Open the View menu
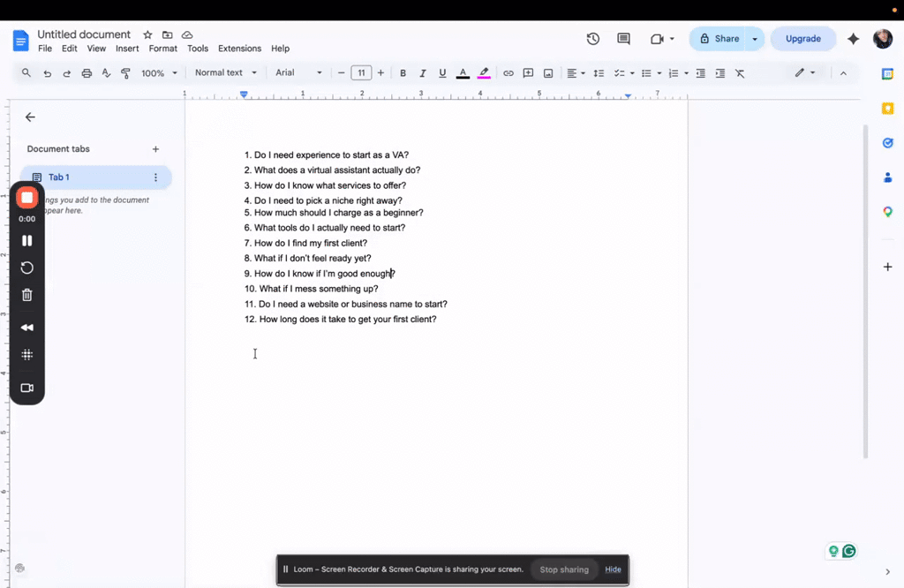The width and height of the screenshot is (904, 588). pyautogui.click(x=96, y=49)
